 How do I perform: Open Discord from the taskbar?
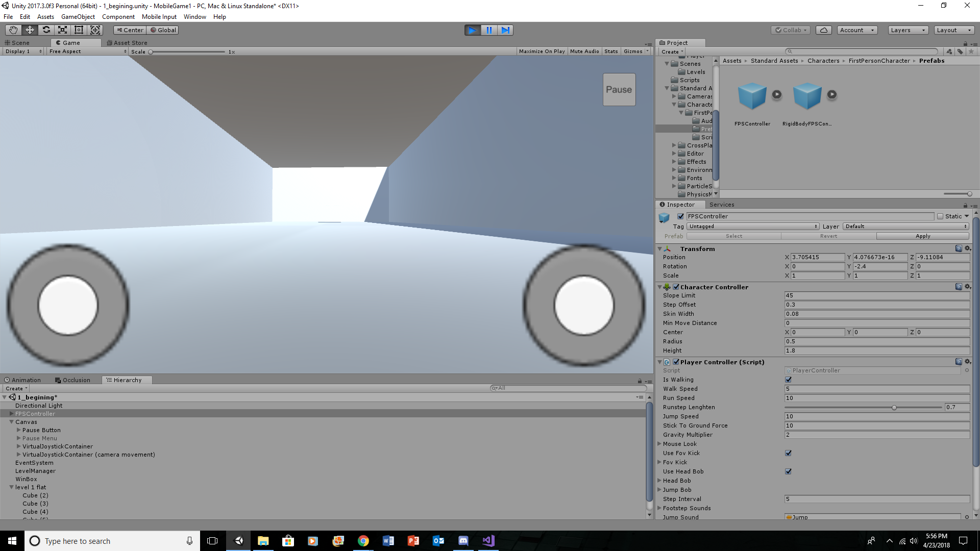[463, 541]
